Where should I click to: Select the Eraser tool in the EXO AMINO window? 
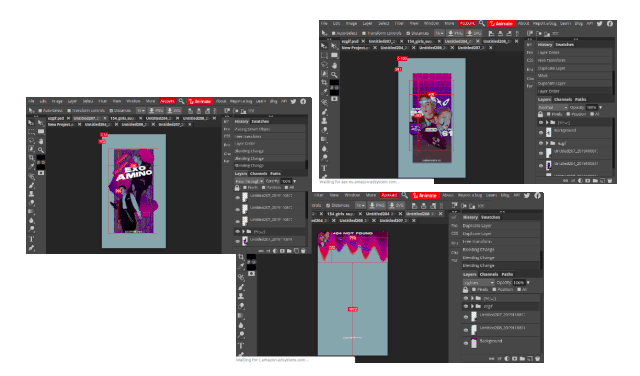(x=31, y=202)
